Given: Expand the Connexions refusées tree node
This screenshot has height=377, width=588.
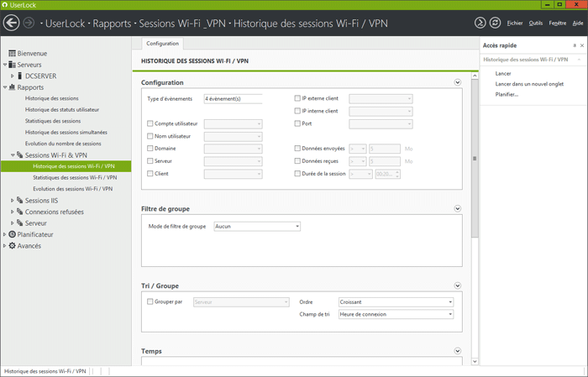Looking at the screenshot, I should pos(13,212).
